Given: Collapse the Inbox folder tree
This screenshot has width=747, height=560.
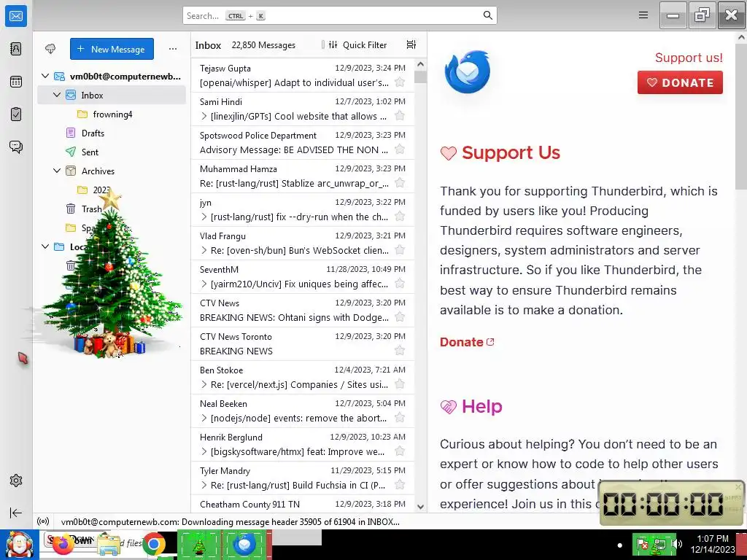Looking at the screenshot, I should (57, 95).
